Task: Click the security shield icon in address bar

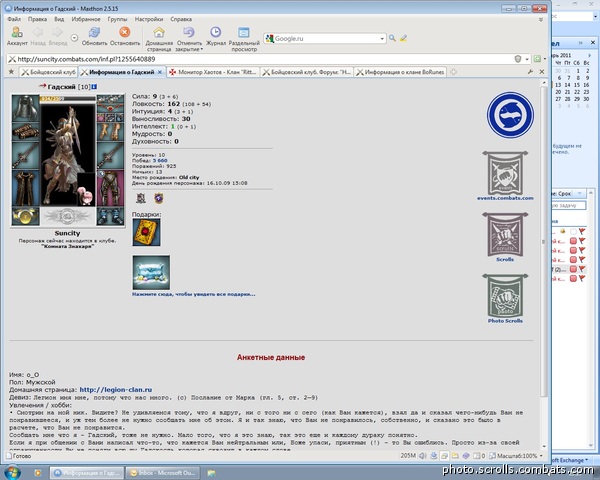Action: (x=517, y=59)
